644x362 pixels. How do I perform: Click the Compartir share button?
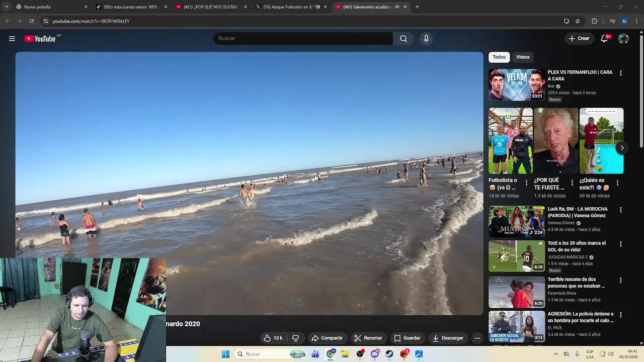coord(327,338)
